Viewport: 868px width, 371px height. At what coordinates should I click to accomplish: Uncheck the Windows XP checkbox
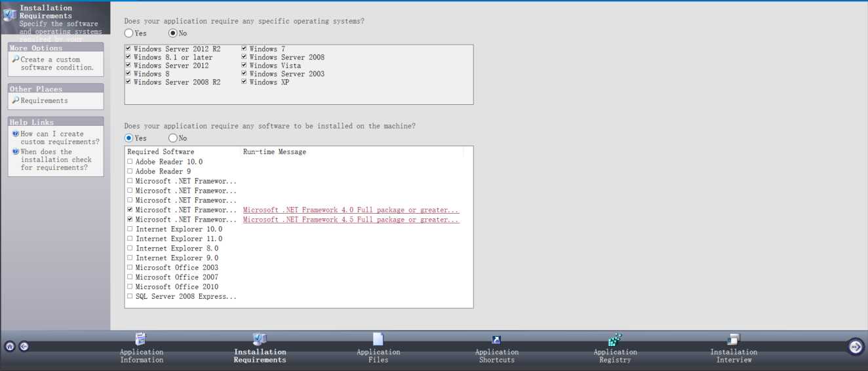click(244, 82)
